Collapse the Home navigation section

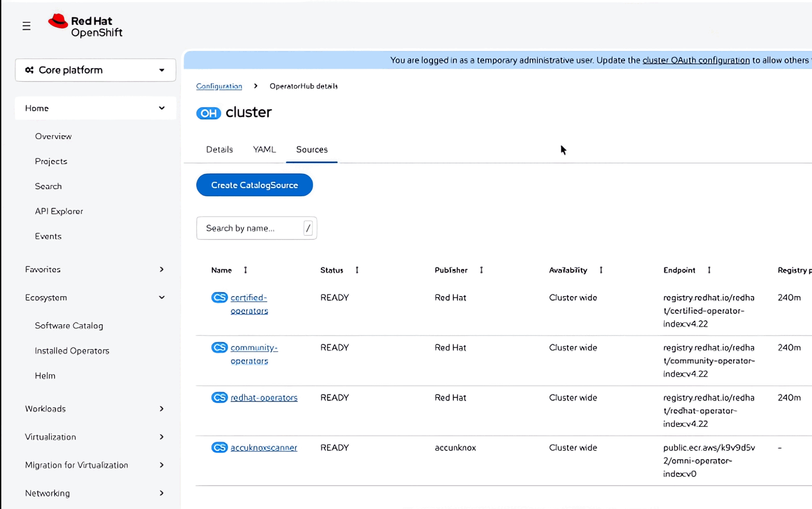pos(96,108)
